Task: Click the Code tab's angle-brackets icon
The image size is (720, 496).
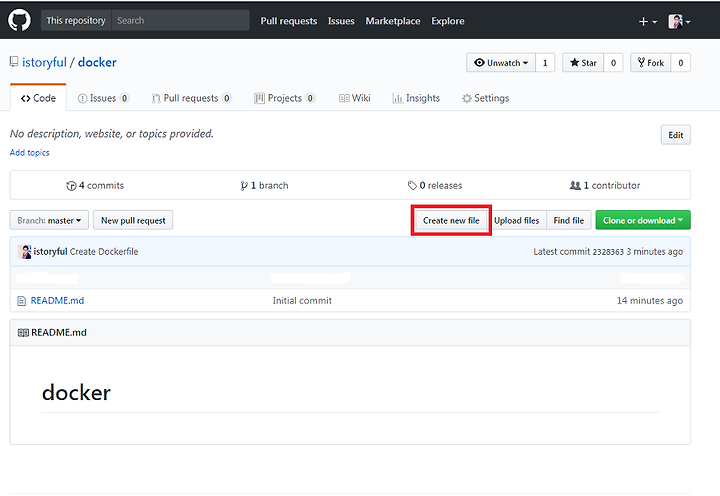Action: 26,98
